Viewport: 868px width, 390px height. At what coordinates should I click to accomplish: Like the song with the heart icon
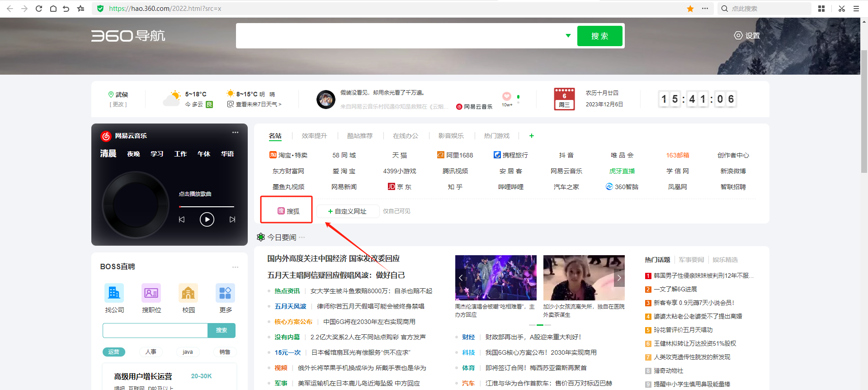point(507,96)
